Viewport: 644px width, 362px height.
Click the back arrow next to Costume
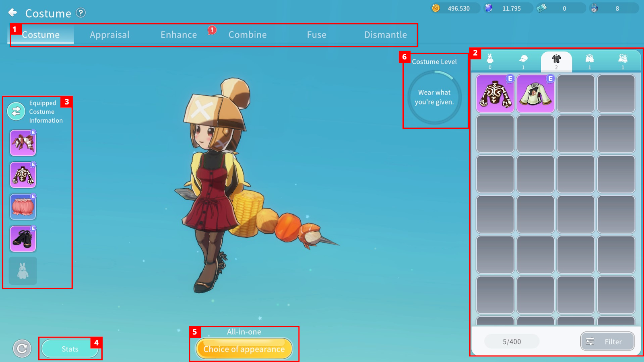coord(13,13)
